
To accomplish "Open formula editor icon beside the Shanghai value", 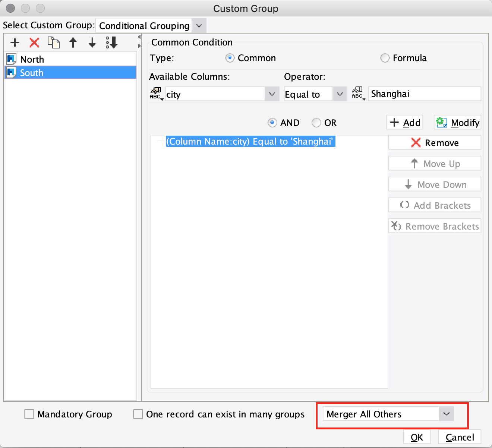I will (357, 94).
